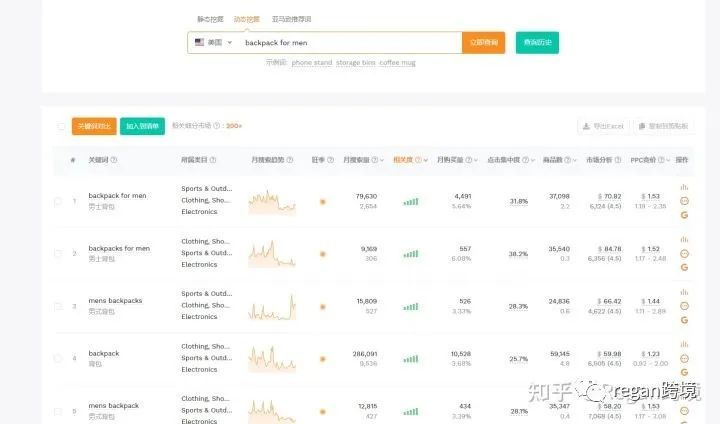Click the orange 立即查询 search button
Viewport: 720px width, 424px height.
point(484,43)
